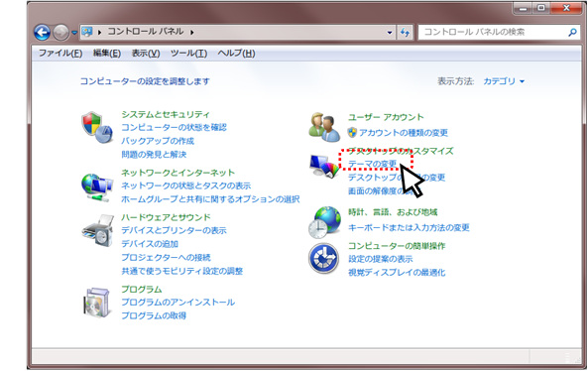Click the Clock, Language, Region globe icon

click(x=325, y=223)
